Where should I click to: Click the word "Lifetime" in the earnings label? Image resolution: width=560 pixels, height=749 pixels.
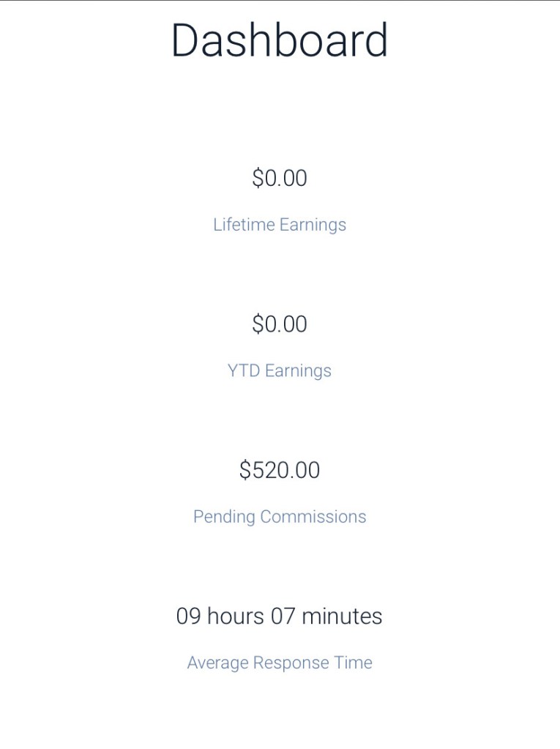243,224
